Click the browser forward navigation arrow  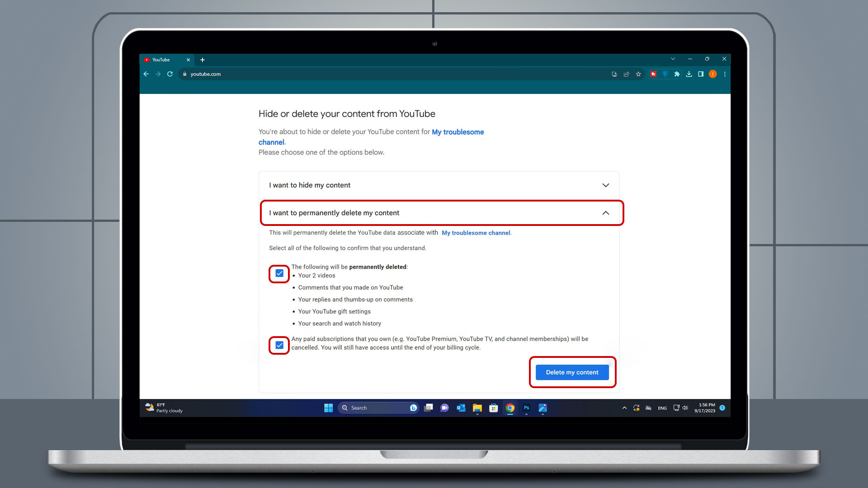[157, 74]
